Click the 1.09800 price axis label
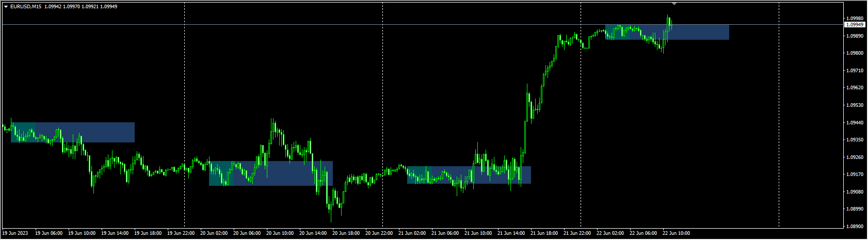The image size is (868, 240). pyautogui.click(x=855, y=53)
